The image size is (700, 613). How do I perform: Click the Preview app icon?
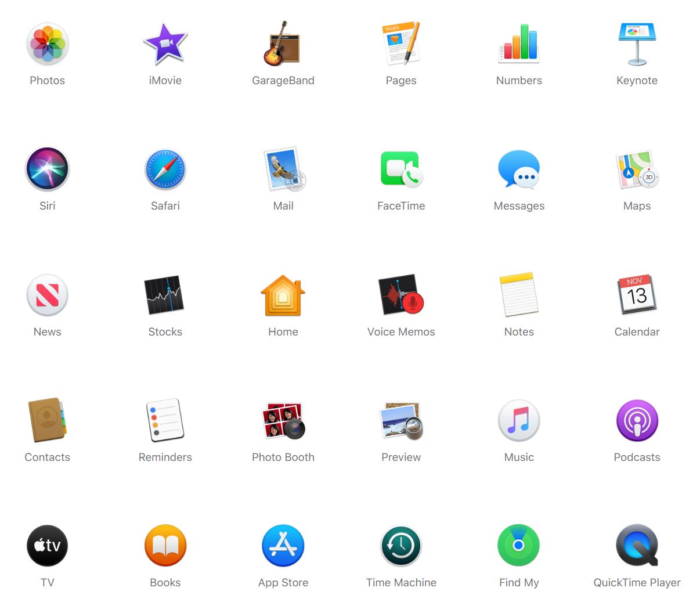(402, 420)
